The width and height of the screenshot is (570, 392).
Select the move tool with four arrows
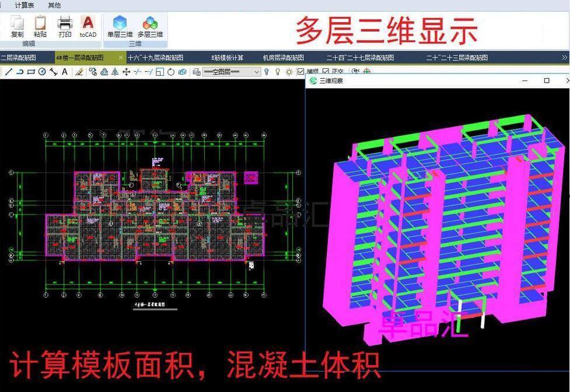click(x=126, y=72)
